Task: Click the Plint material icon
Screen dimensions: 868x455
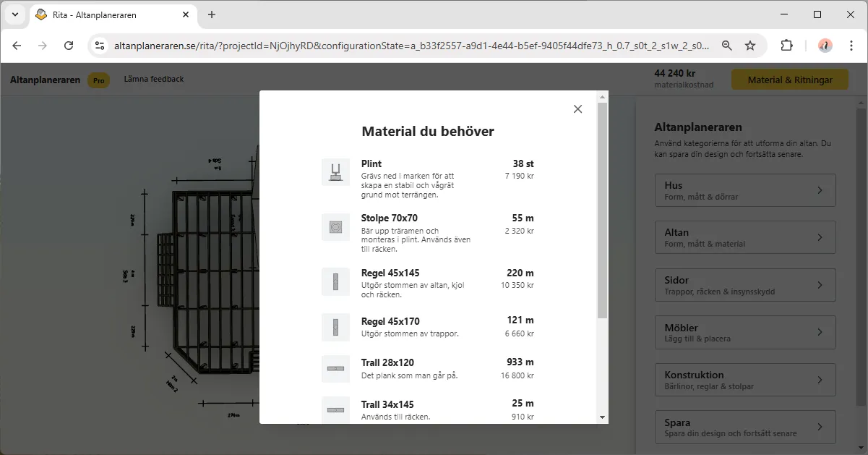Action: [335, 171]
